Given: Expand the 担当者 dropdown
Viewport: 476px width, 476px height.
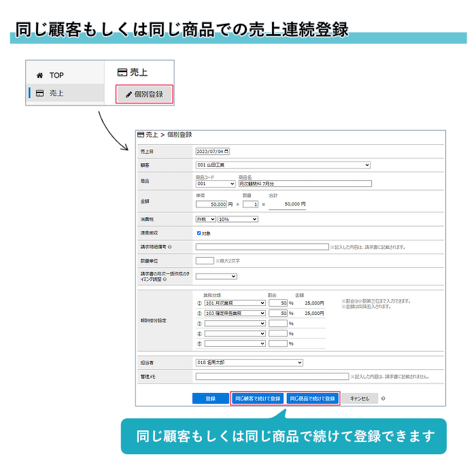Looking at the screenshot, I should tap(248, 362).
